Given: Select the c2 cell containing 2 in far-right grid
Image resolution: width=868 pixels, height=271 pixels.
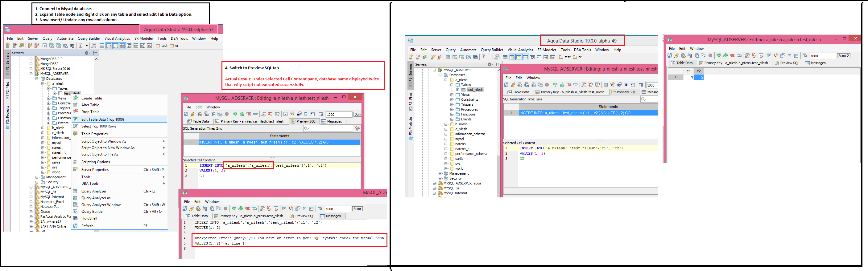Looking at the screenshot, I should (699, 77).
